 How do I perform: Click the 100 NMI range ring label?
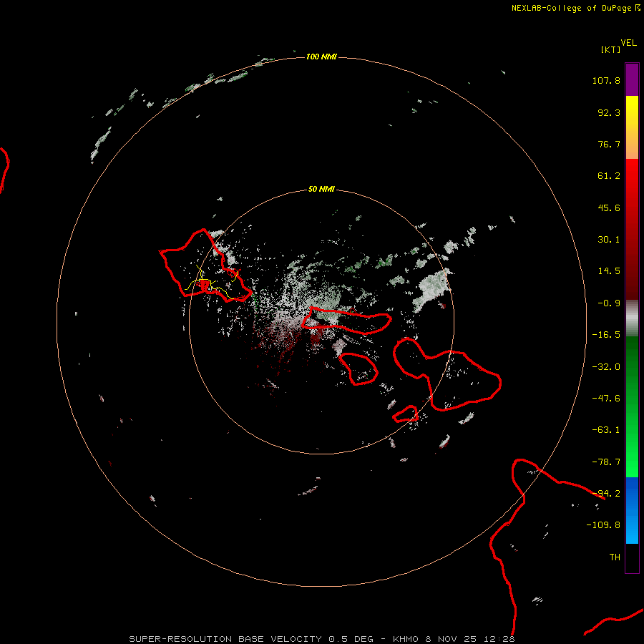coord(321,57)
